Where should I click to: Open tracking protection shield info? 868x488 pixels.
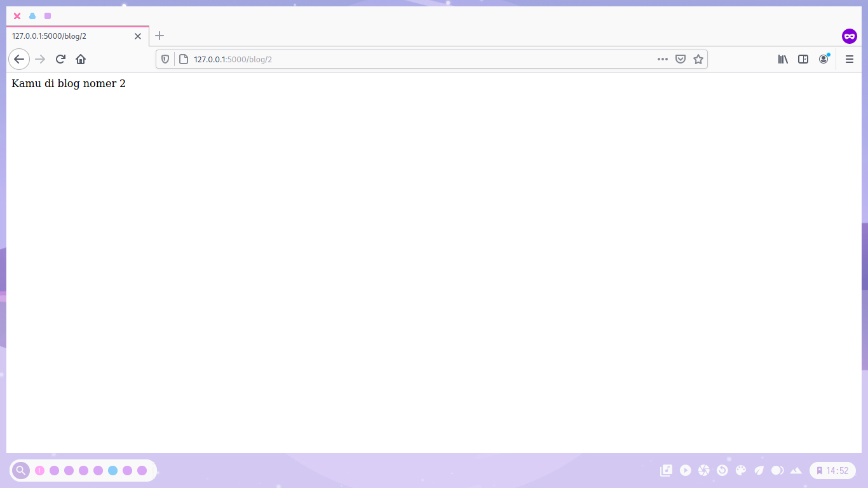[165, 59]
